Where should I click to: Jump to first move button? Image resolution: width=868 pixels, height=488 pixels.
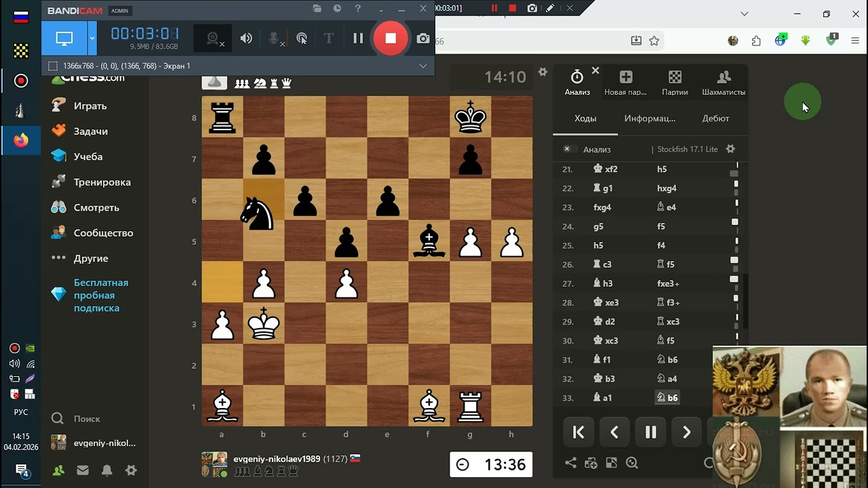coord(578,432)
